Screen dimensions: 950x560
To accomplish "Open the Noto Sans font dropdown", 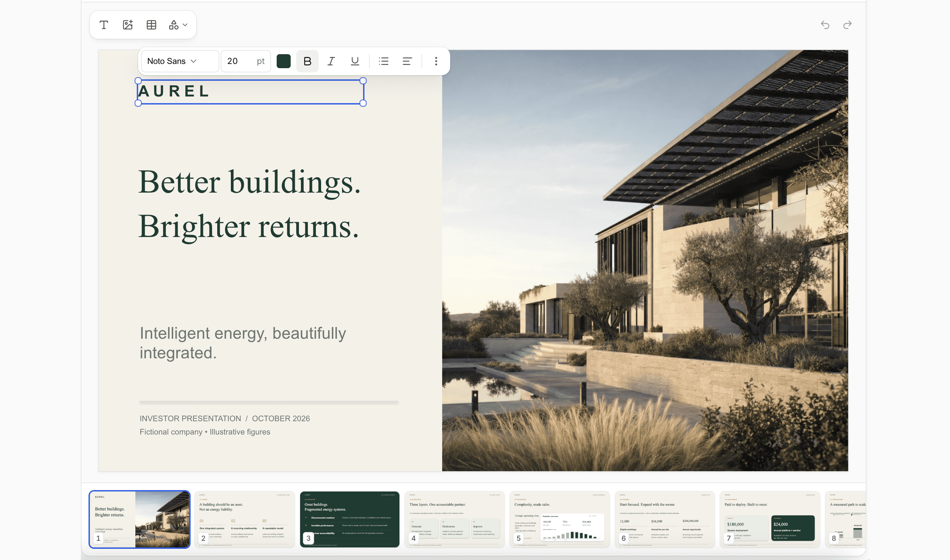I will tap(180, 61).
